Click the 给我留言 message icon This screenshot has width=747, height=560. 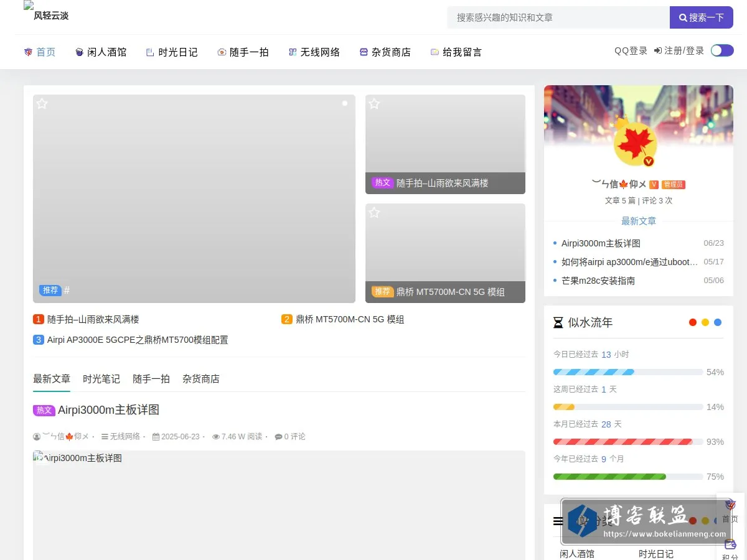[x=435, y=52]
